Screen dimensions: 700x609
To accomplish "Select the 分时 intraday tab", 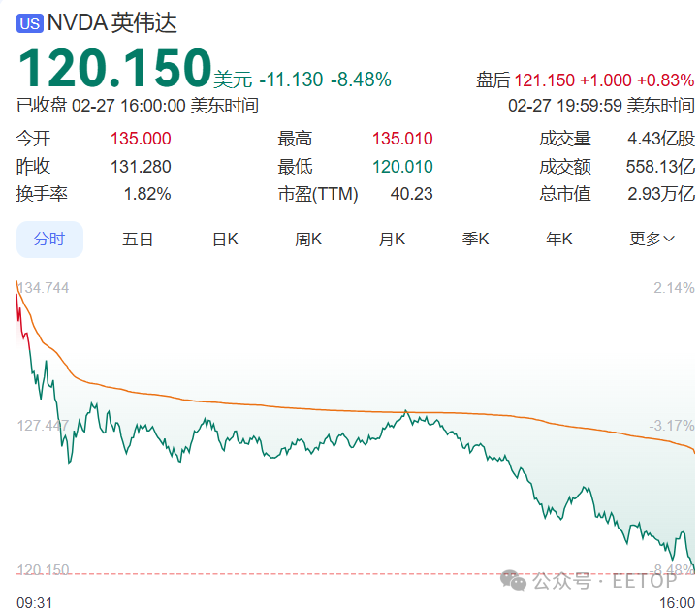I will (49, 240).
